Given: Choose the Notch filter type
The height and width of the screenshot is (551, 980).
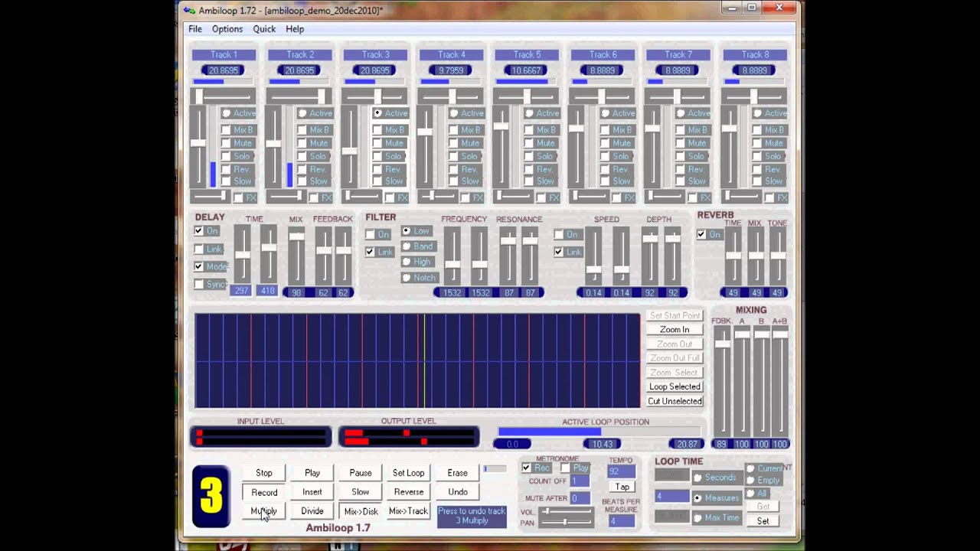Looking at the screenshot, I should (407, 278).
